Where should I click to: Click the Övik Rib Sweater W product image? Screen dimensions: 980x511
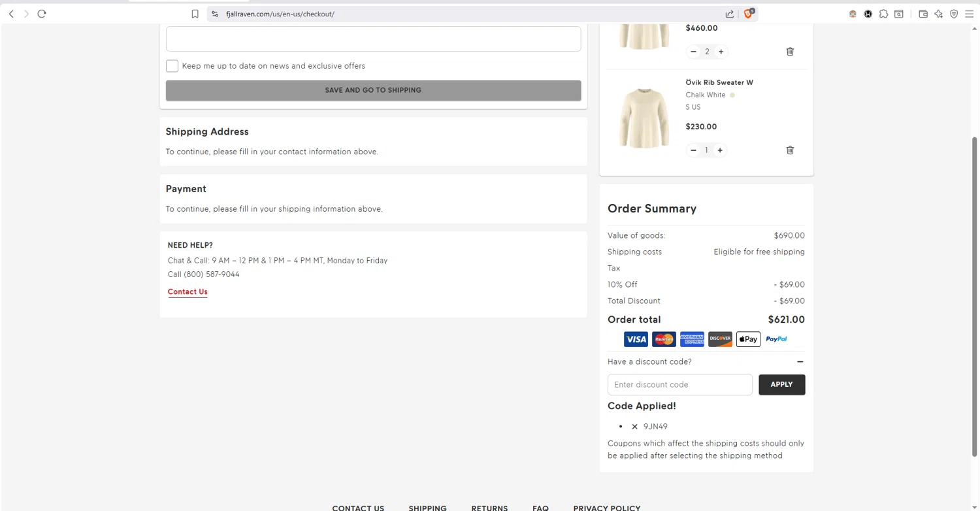coord(644,118)
